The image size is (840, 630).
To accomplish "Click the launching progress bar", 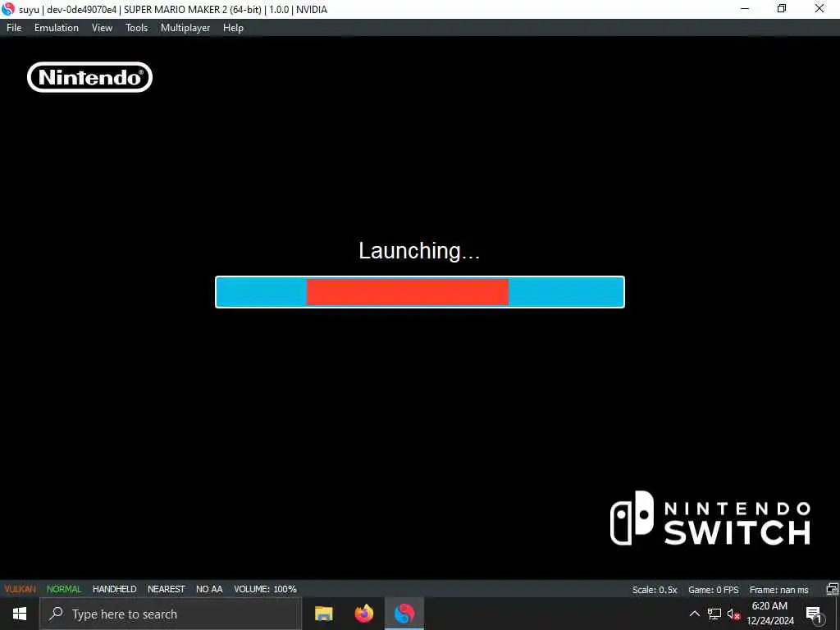I will 419,292.
